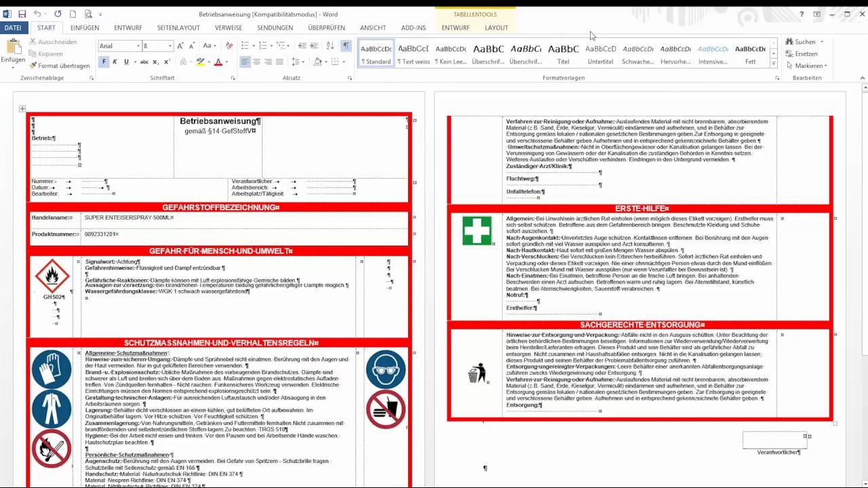Collapse the ribbon with the arrow
Image resolution: width=868 pixels, height=488 pixels.
863,79
